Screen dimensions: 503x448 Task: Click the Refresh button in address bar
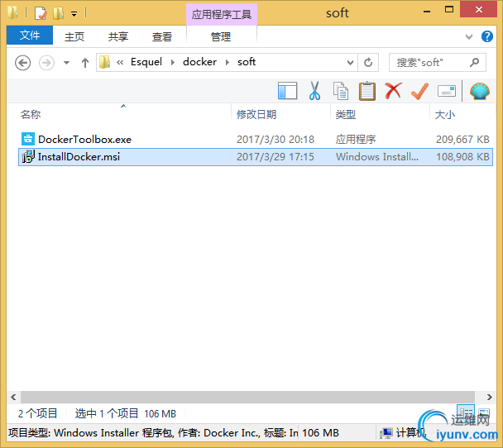[368, 62]
